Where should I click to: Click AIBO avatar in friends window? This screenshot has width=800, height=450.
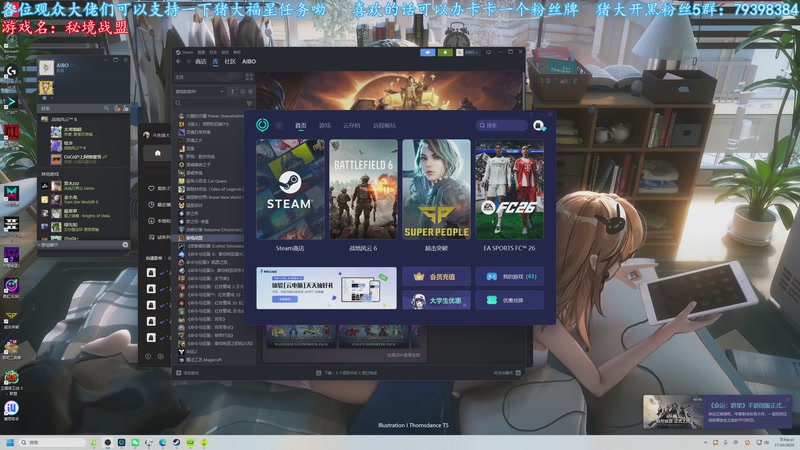(x=46, y=68)
